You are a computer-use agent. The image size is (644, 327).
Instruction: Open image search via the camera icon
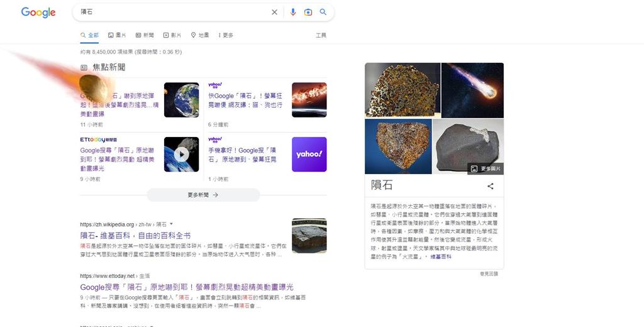pos(308,13)
